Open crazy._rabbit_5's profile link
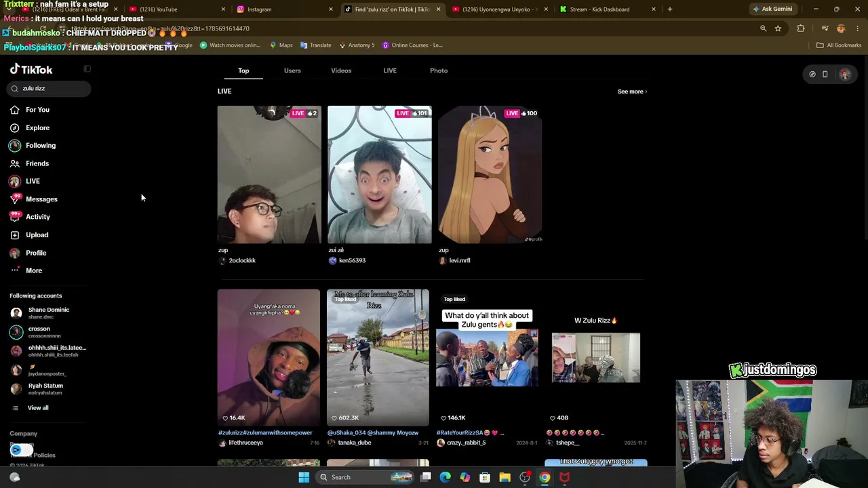This screenshot has height=488, width=868. [466, 443]
